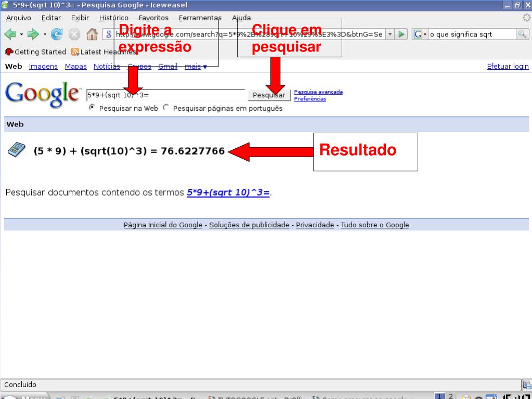Viewport: 532px width, 399px height.
Task: Open the Privacidade footer link
Action: click(x=315, y=225)
